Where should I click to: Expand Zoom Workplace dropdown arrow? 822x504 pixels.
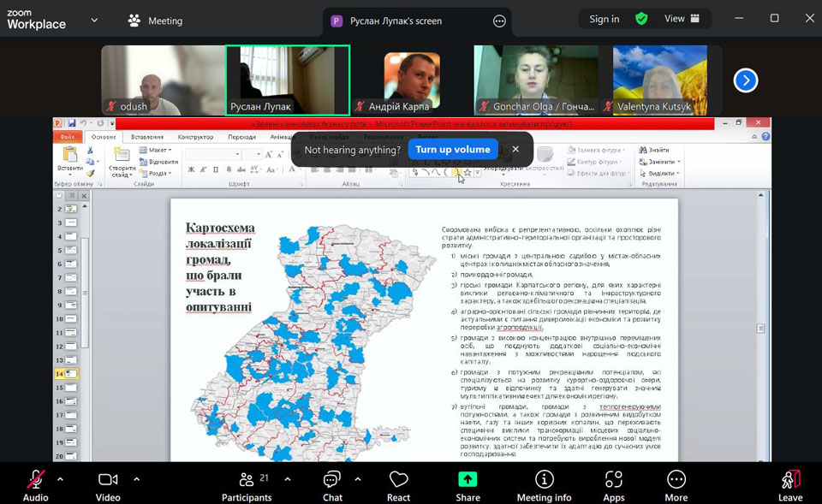(93, 20)
